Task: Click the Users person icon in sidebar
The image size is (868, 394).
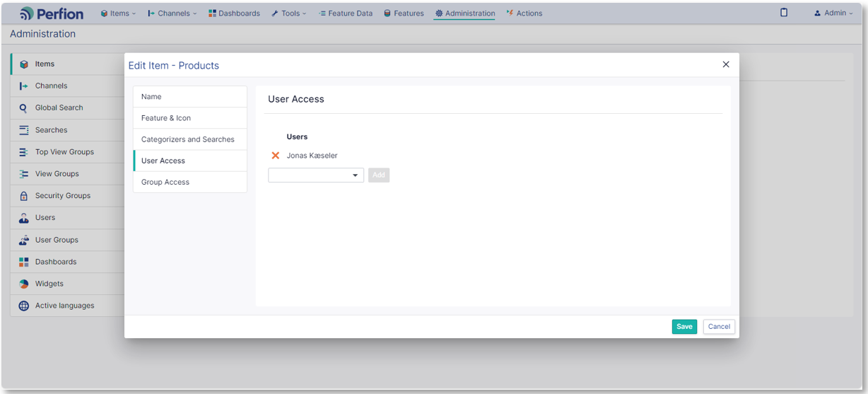Action: coord(24,218)
